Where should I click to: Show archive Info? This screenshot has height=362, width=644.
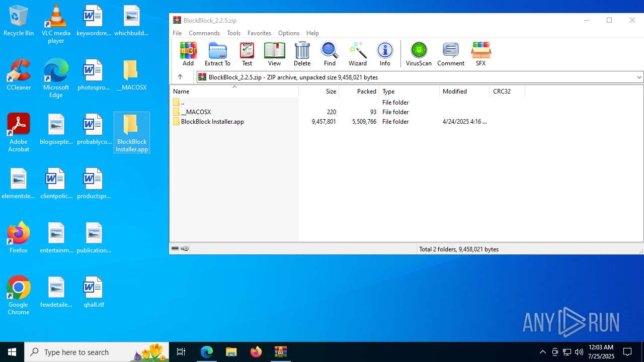pyautogui.click(x=385, y=54)
